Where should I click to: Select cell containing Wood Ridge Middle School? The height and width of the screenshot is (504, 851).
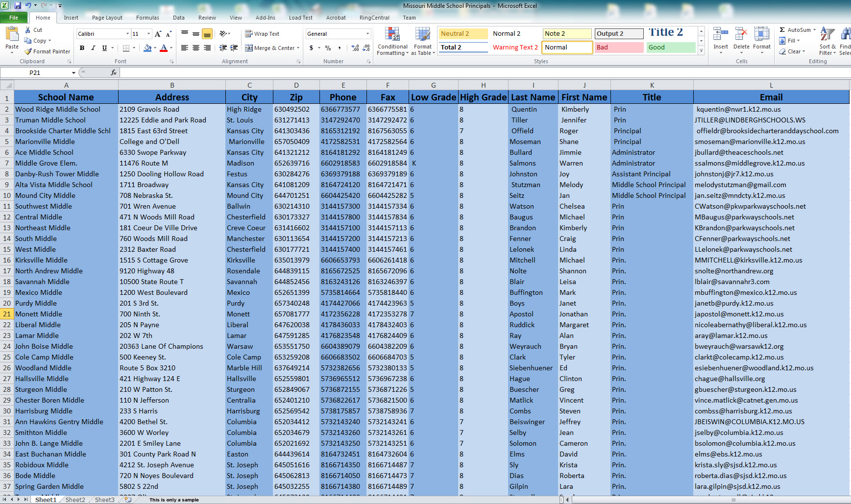click(66, 109)
